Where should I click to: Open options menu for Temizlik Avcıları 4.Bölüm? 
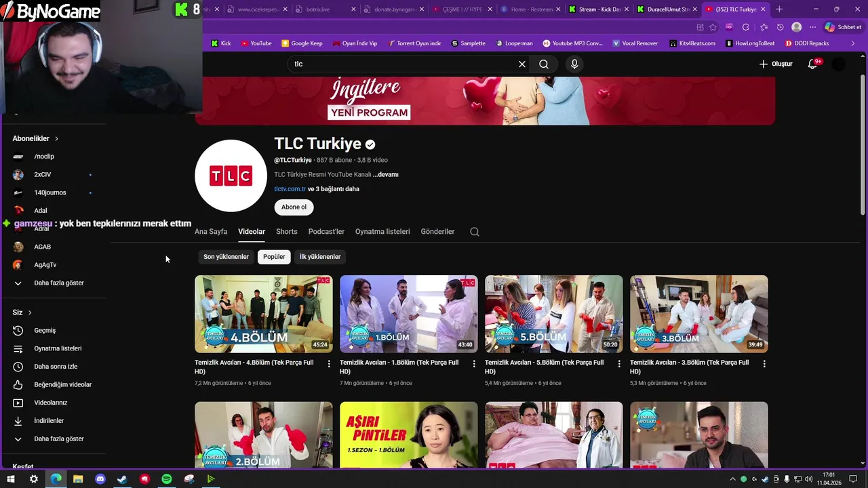point(329,364)
